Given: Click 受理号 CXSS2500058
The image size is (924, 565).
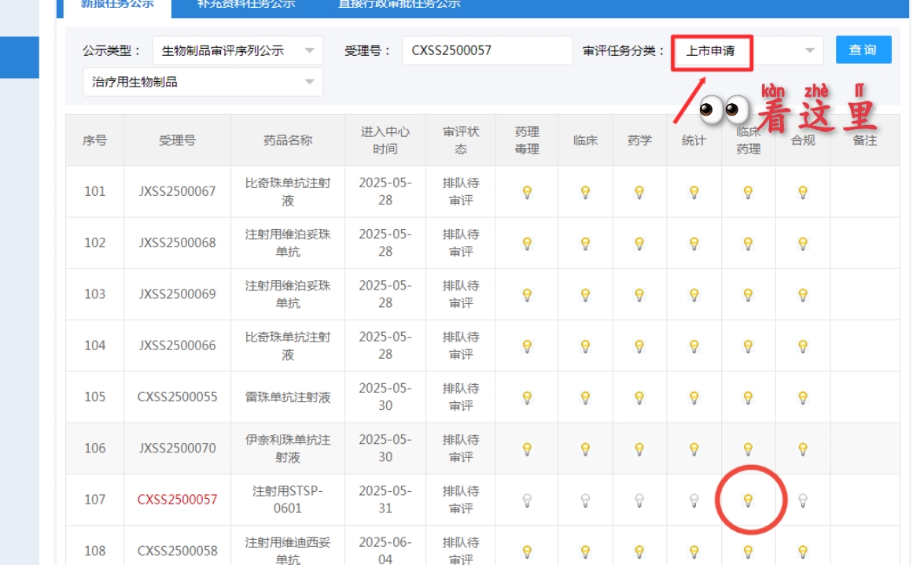Looking at the screenshot, I should tap(178, 551).
